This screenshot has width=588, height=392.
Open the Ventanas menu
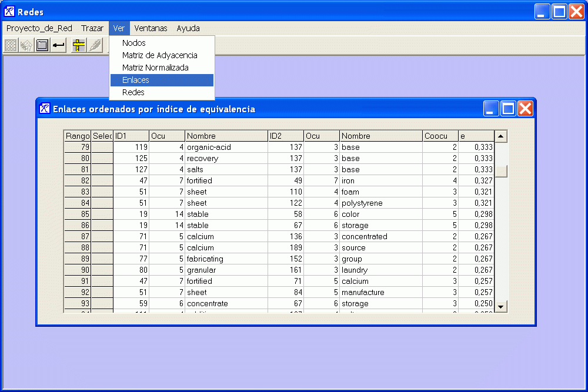151,28
